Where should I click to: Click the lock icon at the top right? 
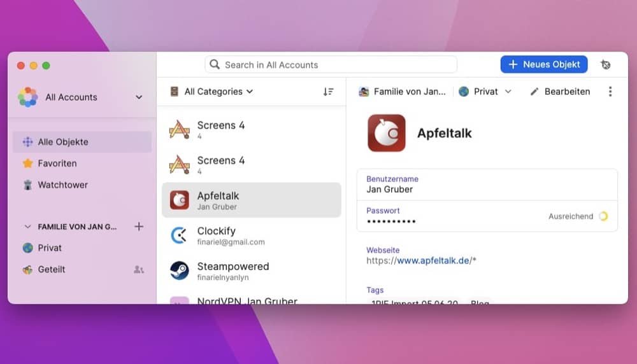pos(605,64)
